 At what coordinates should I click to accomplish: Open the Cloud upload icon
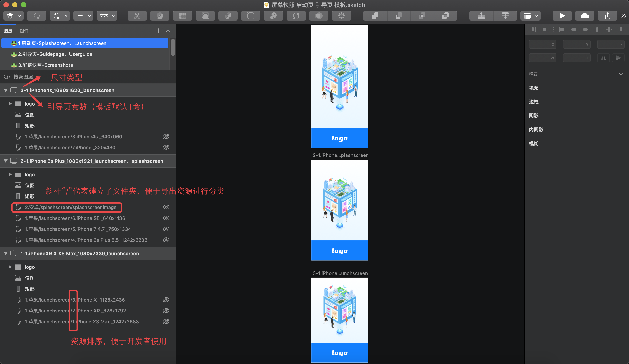[x=585, y=16]
